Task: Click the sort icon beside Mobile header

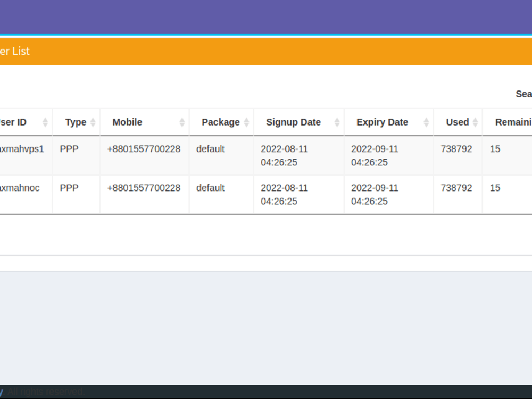Action: (x=181, y=122)
